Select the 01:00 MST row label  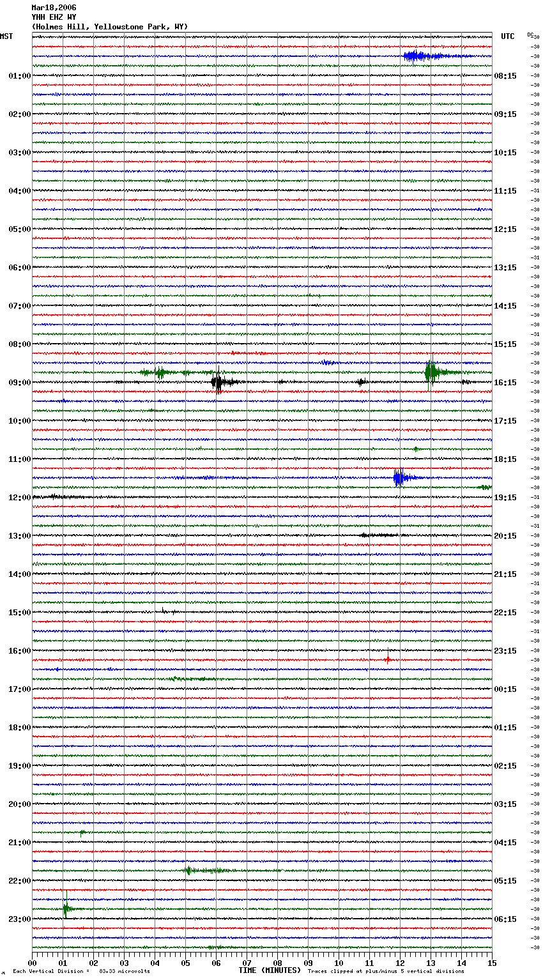point(19,76)
